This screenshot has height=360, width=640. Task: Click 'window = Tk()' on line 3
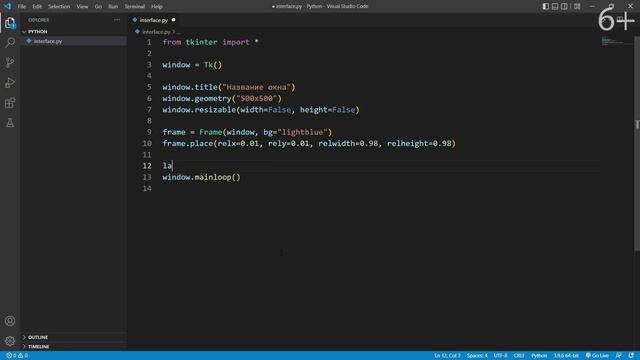(x=192, y=65)
